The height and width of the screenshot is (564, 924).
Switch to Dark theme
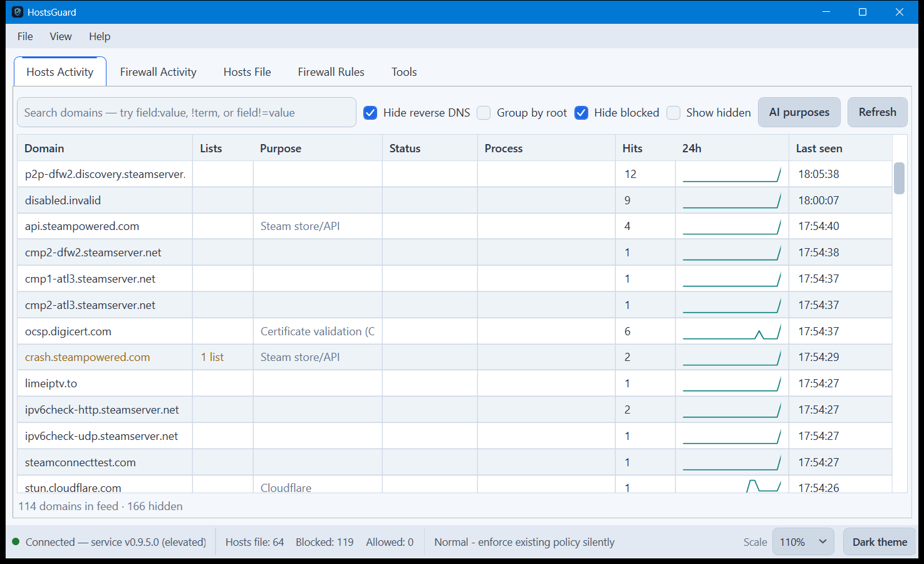[880, 542]
